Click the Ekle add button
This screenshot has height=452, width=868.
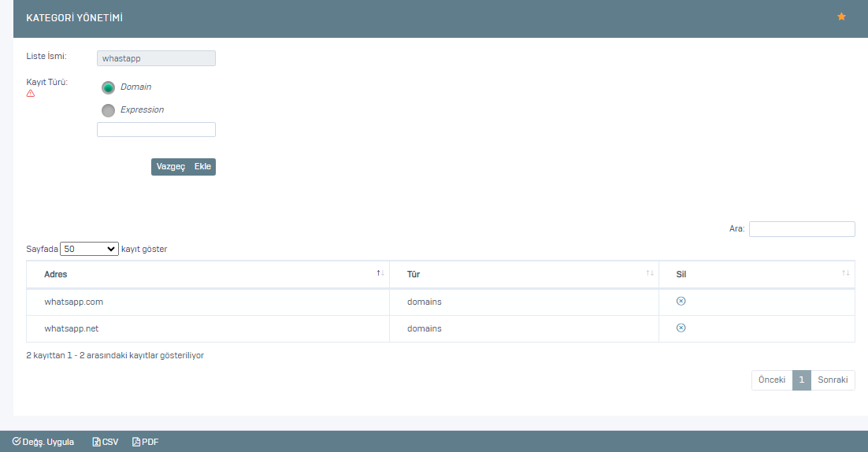tap(202, 166)
